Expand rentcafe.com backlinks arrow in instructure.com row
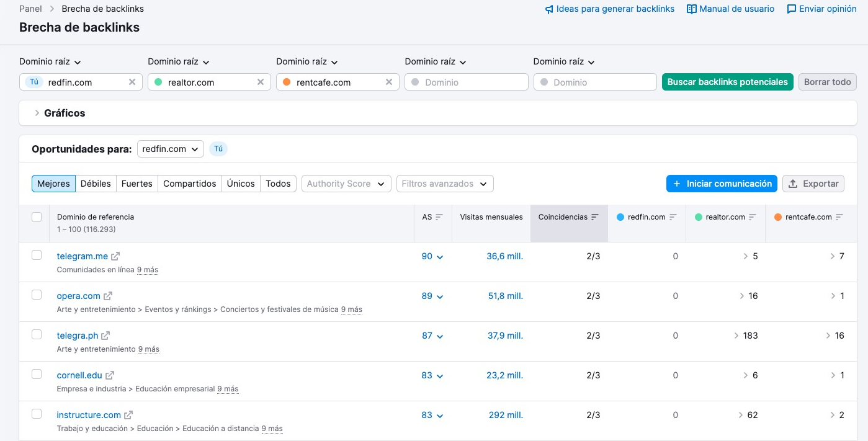Image resolution: width=868 pixels, height=441 pixels. tap(833, 415)
